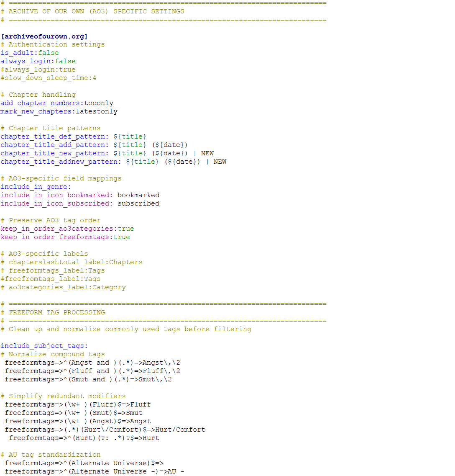Image resolution: width=455 pixels, height=476 pixels.
Task: Click the '# Chapter title patterns' comment
Action: click(x=51, y=128)
